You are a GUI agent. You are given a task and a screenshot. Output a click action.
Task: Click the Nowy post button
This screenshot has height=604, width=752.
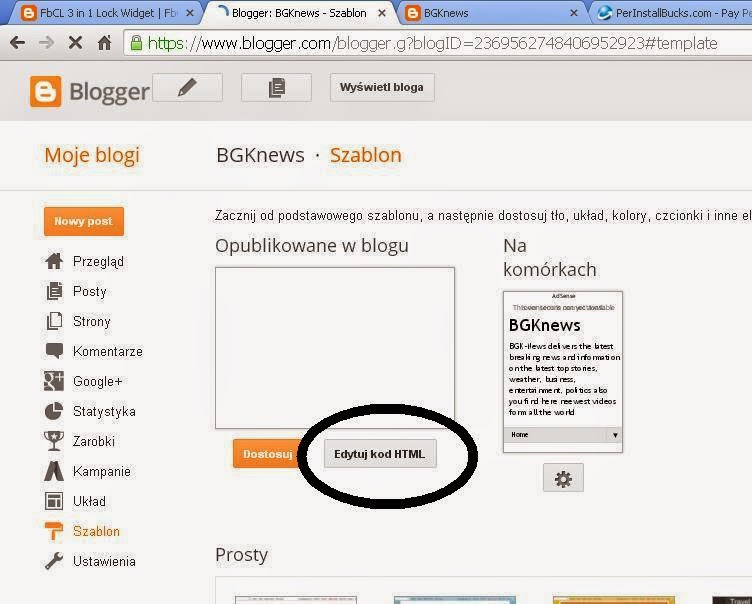(84, 221)
